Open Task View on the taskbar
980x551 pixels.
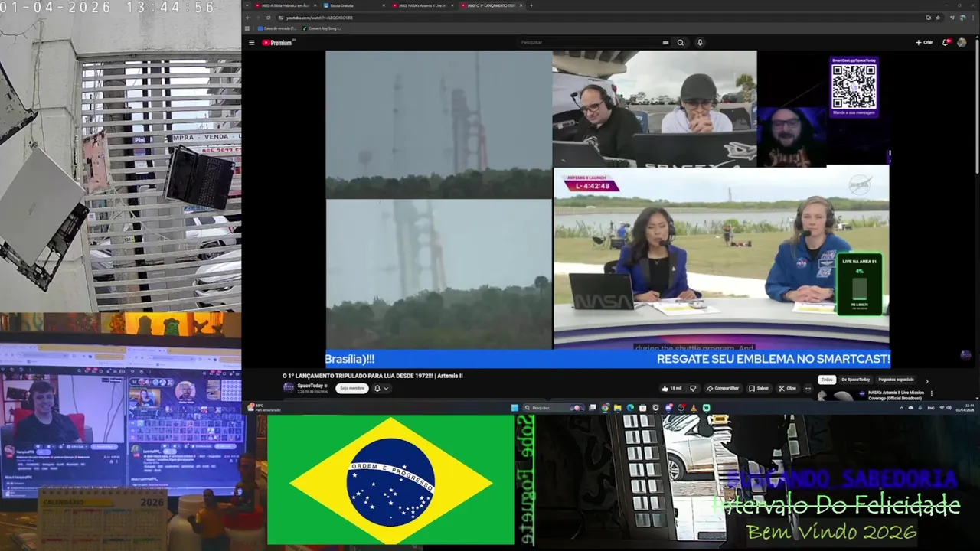click(592, 408)
